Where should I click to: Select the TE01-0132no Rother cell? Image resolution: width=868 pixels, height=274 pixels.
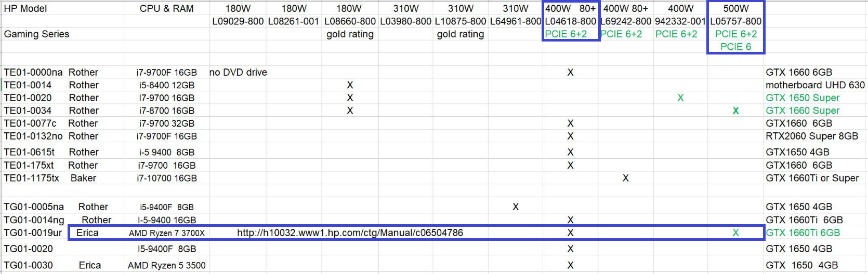pos(51,136)
